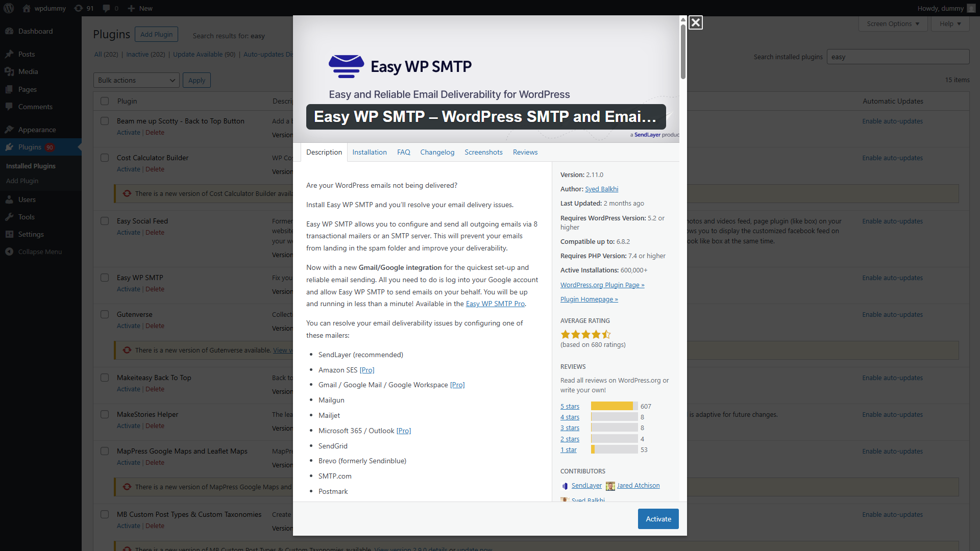The image size is (980, 551).
Task: Click the Easy WP SMTP logo banner
Action: [400, 66]
